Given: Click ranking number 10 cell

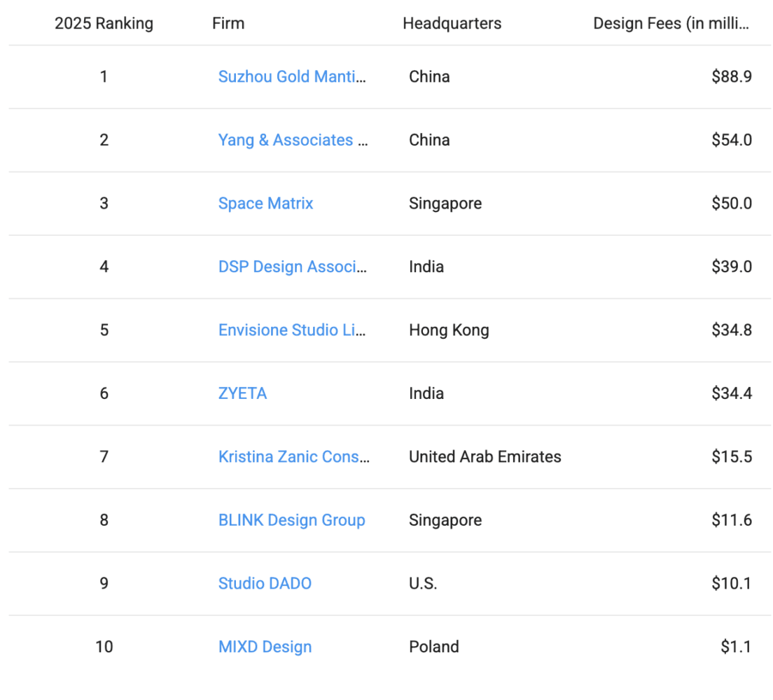Looking at the screenshot, I should click(104, 647).
